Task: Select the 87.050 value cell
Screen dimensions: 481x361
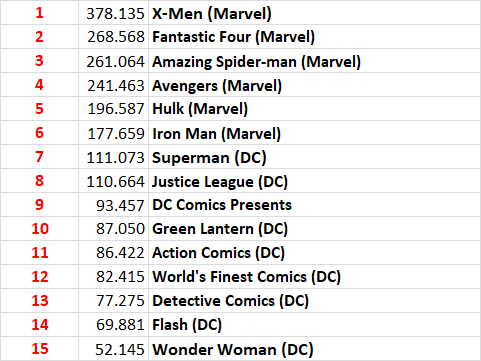Action: point(113,229)
